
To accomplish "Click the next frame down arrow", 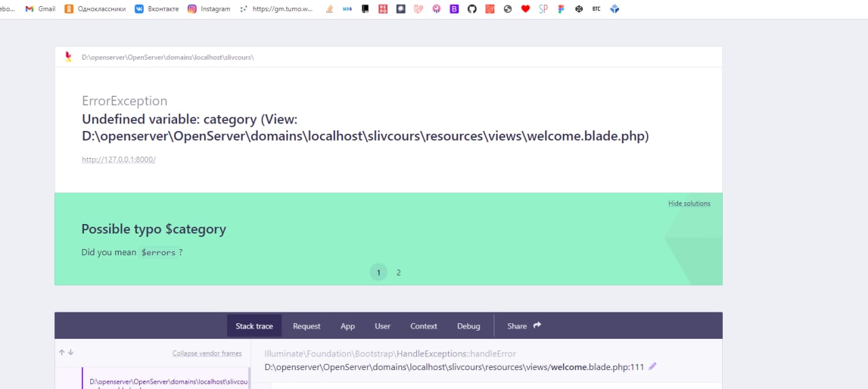I will coord(71,352).
